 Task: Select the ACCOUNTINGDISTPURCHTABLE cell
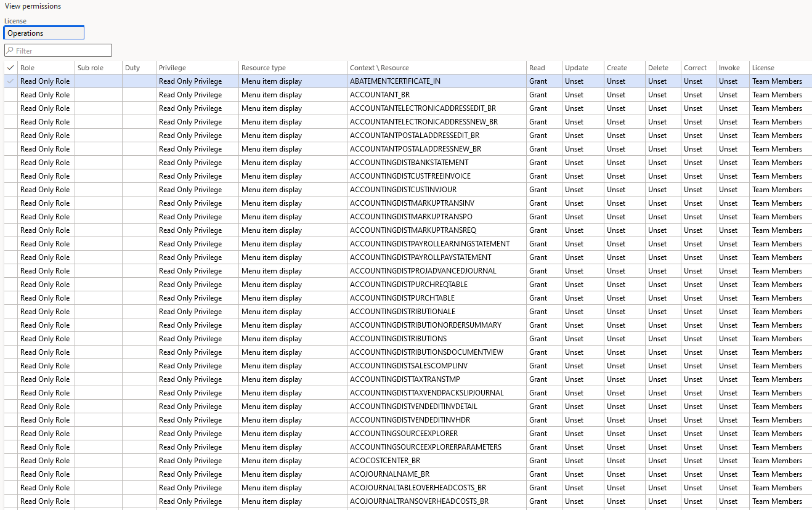coord(437,298)
